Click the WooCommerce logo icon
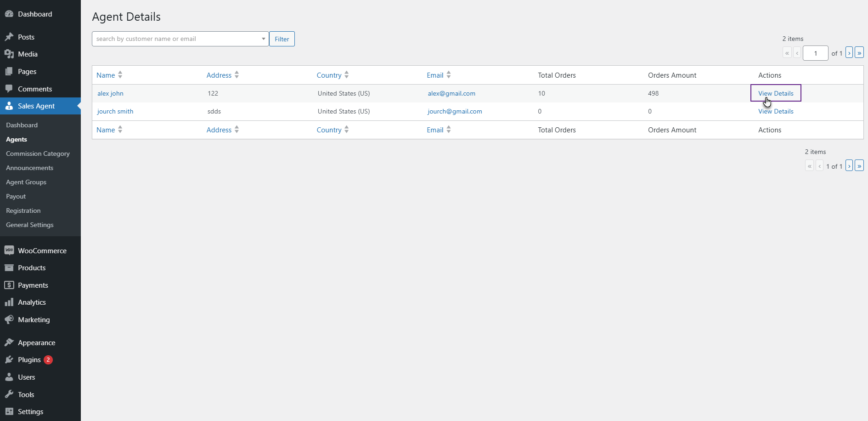868x421 pixels. click(9, 250)
